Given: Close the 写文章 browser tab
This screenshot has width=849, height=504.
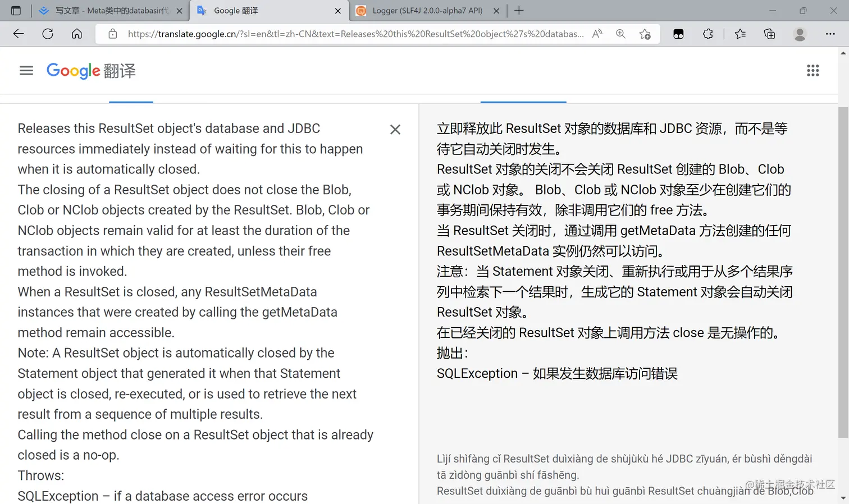Looking at the screenshot, I should (179, 11).
